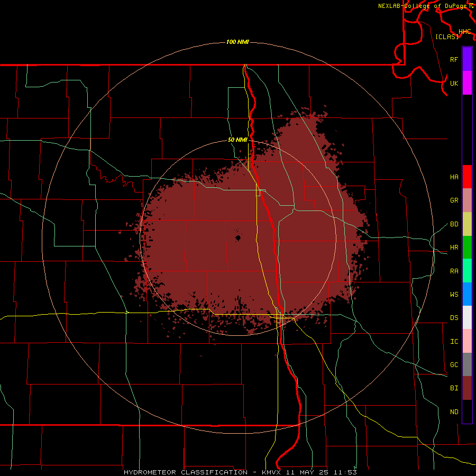Click the BI legend label

click(x=454, y=388)
